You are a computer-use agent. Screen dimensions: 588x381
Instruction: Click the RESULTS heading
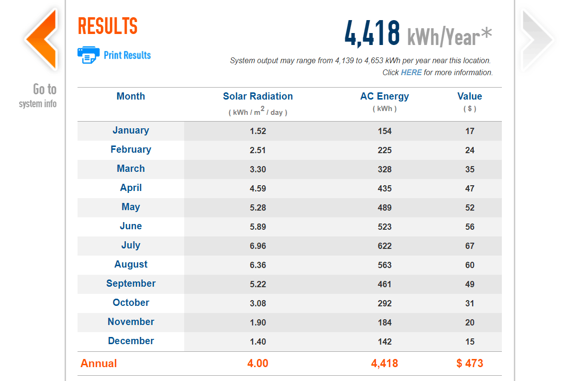click(x=108, y=26)
